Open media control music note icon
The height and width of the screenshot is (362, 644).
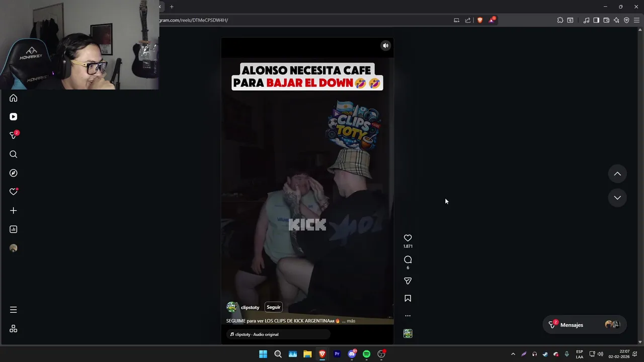click(x=586, y=20)
